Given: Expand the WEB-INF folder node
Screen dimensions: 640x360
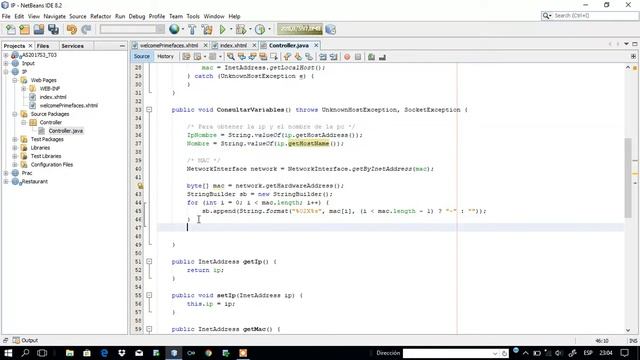Looking at the screenshot, I should 24,89.
